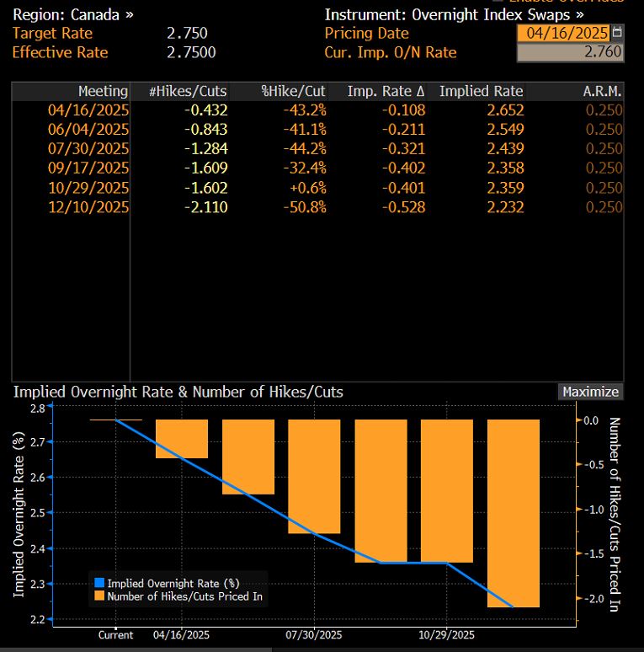Click the orange chart bar above 07/30/2025
644x652 pixels.
[x=314, y=477]
